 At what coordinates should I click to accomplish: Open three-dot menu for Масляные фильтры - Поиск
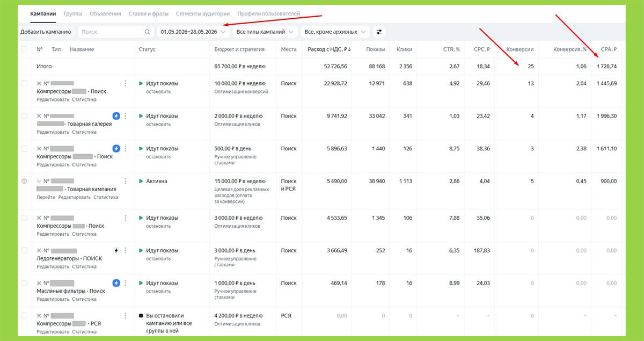[126, 283]
